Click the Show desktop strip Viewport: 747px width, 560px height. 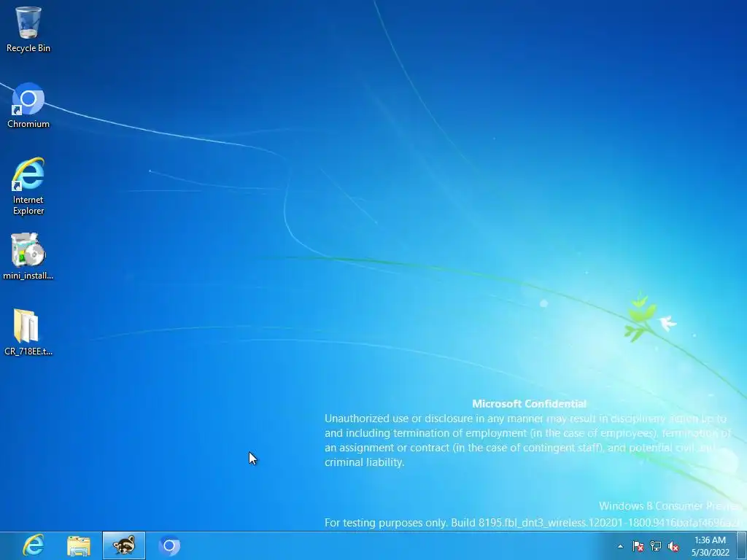(x=741, y=545)
